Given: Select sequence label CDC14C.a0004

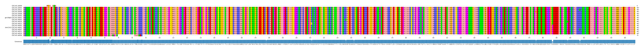Looking at the screenshot, I should click(x=17, y=35).
